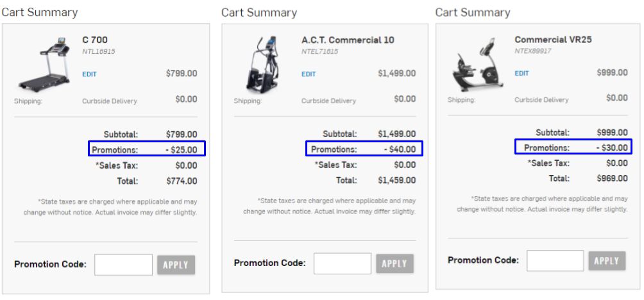
Task: Focus promotion code field in A.C.T. Commercial cart
Action: click(x=343, y=263)
